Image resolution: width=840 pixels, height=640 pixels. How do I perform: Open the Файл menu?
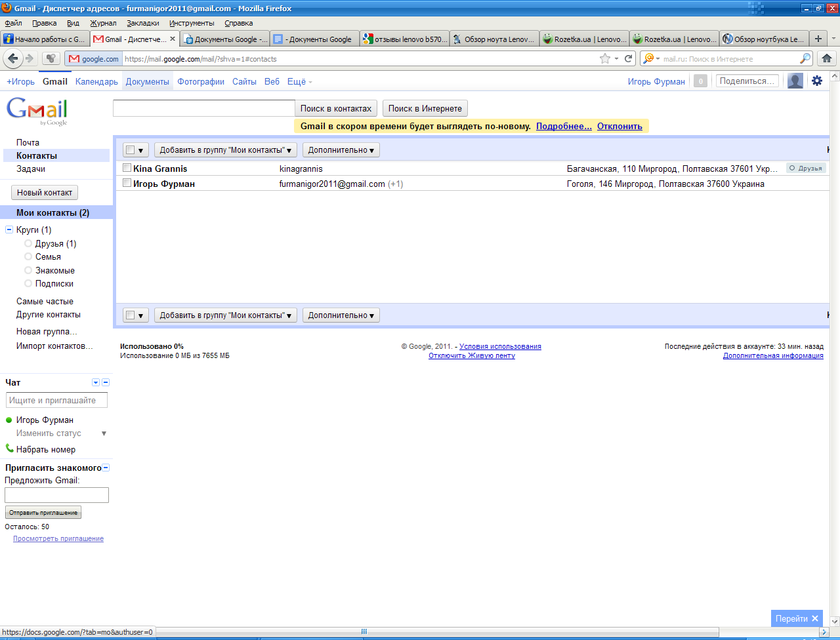13,23
